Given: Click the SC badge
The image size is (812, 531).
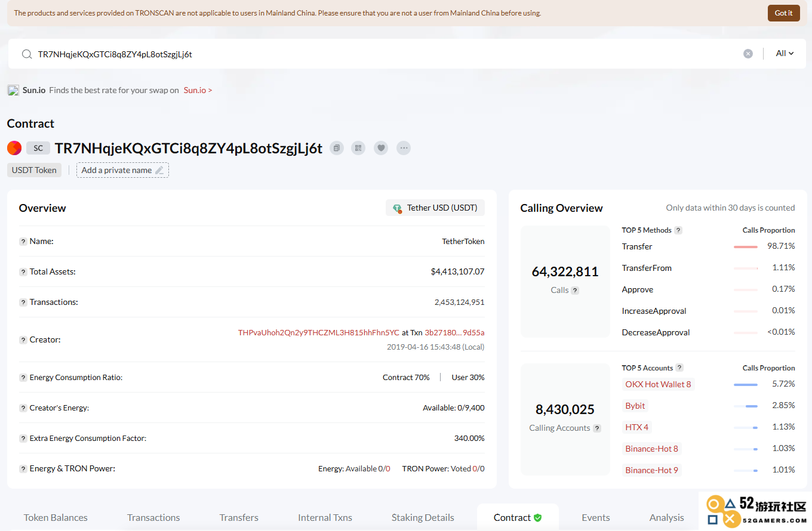Looking at the screenshot, I should click(x=38, y=148).
